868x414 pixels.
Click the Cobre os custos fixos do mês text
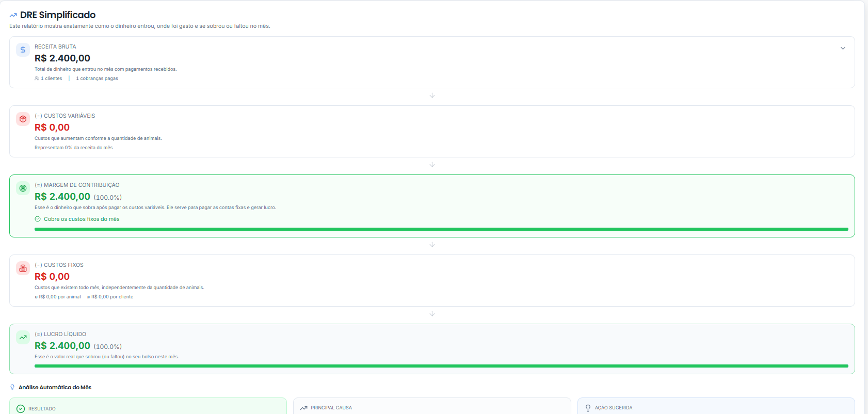coord(82,219)
